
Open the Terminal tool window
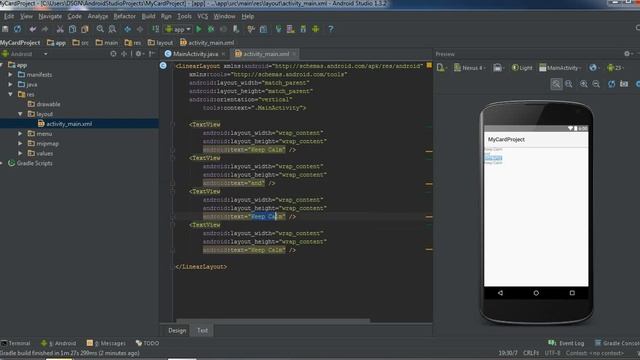click(x=16, y=343)
